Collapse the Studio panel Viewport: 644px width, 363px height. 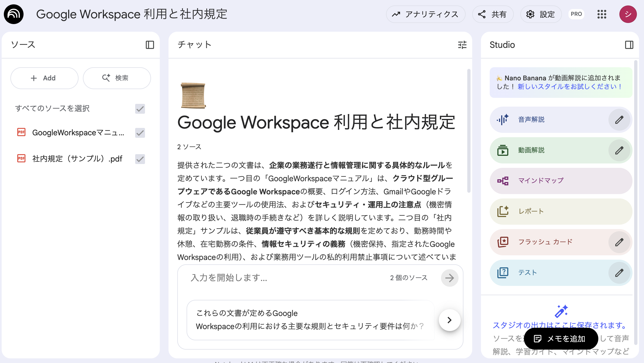[630, 45]
